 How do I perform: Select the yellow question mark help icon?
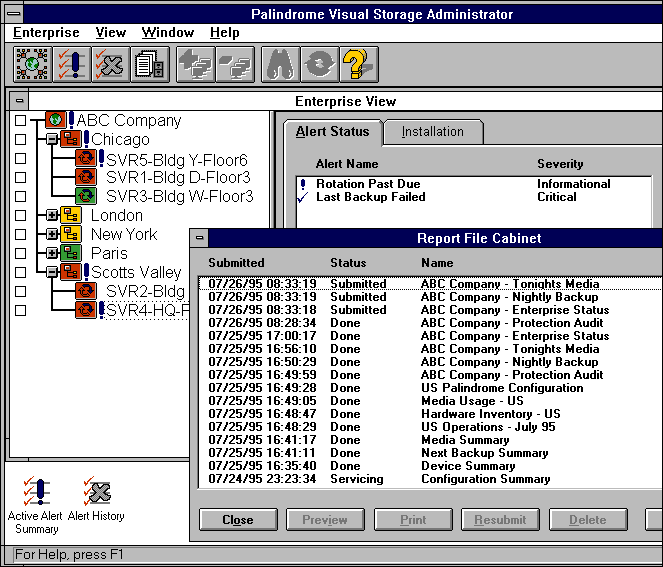click(359, 64)
